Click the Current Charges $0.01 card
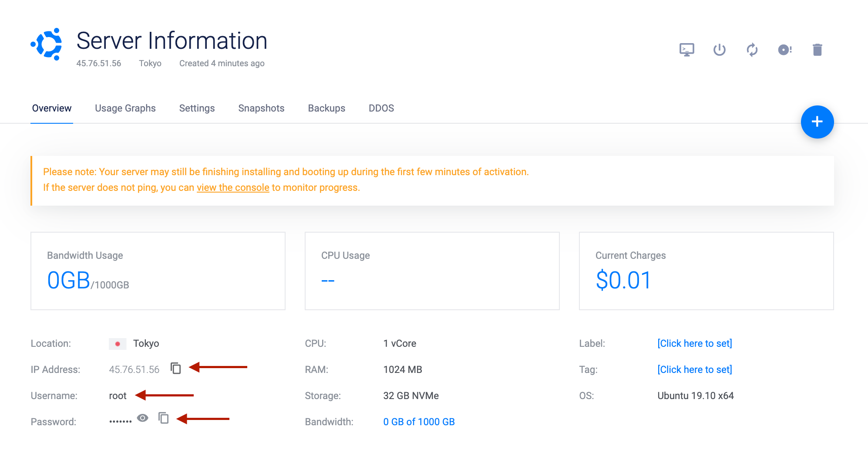The width and height of the screenshot is (868, 474). click(x=706, y=271)
